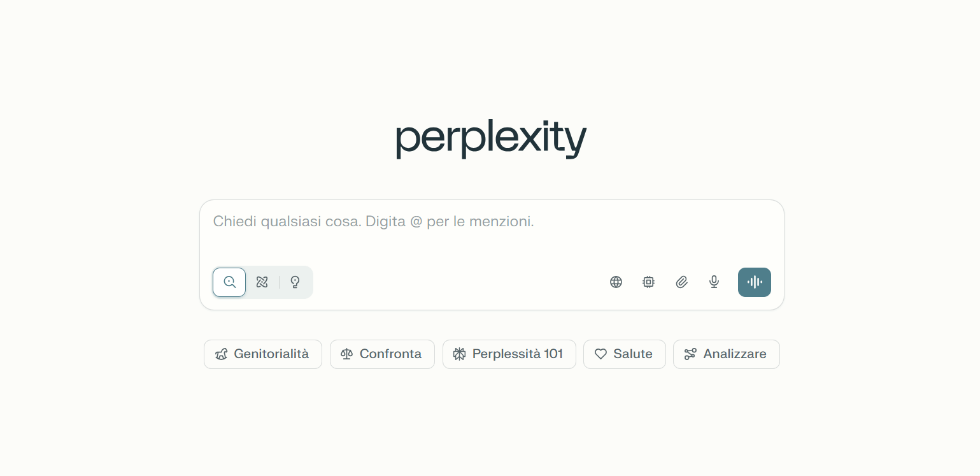Open the model selector dropdown
The image size is (980, 476).
pyautogui.click(x=648, y=282)
